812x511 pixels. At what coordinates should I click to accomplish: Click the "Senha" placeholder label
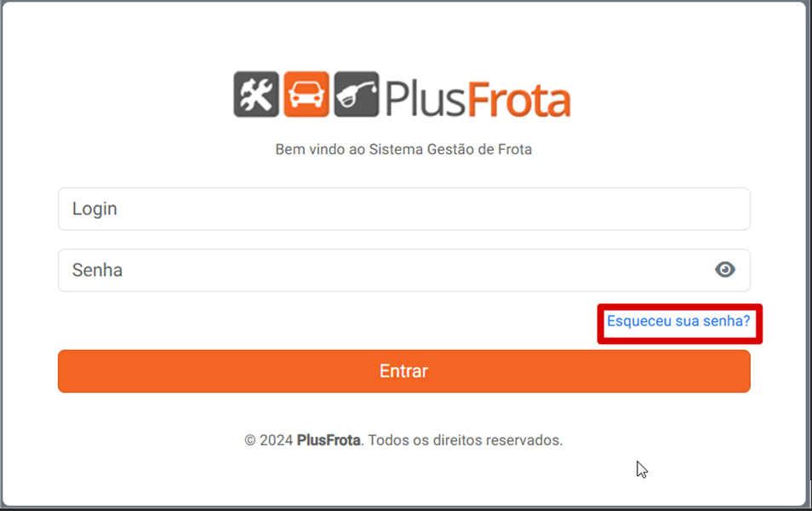pyautogui.click(x=97, y=270)
